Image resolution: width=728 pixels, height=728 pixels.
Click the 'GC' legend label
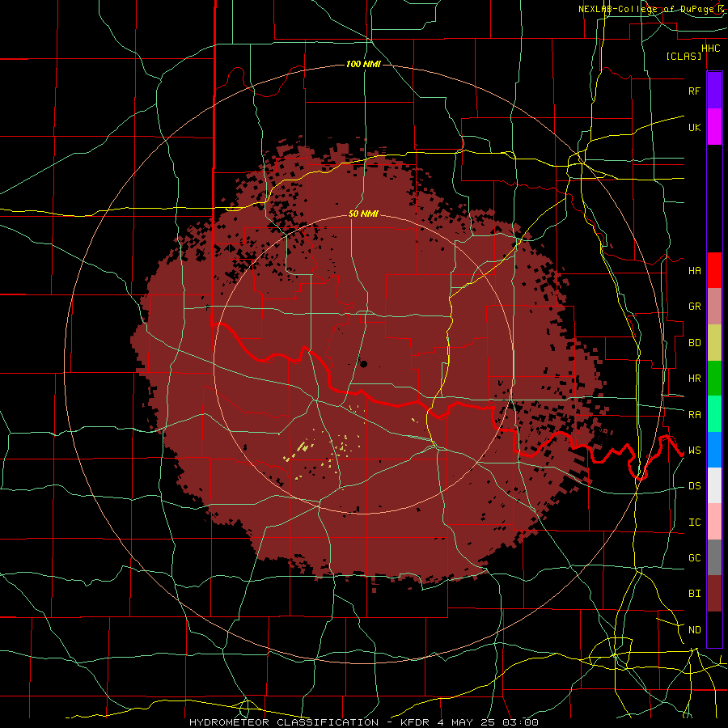pyautogui.click(x=694, y=558)
